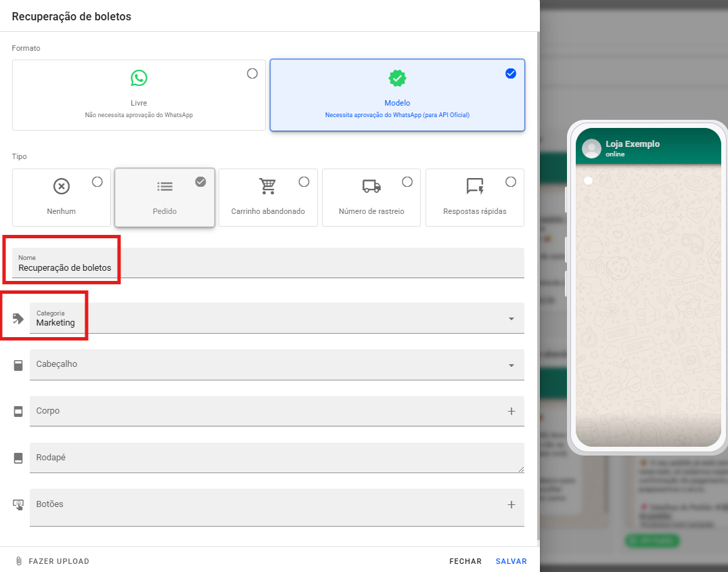Expand the Cabeçalho dropdown arrow
The height and width of the screenshot is (572, 728).
[x=511, y=366]
